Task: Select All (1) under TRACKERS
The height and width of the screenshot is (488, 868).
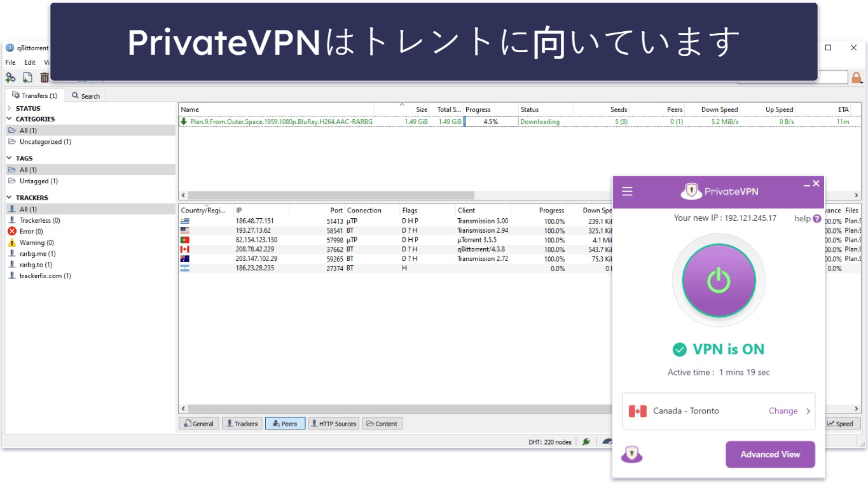Action: point(90,209)
